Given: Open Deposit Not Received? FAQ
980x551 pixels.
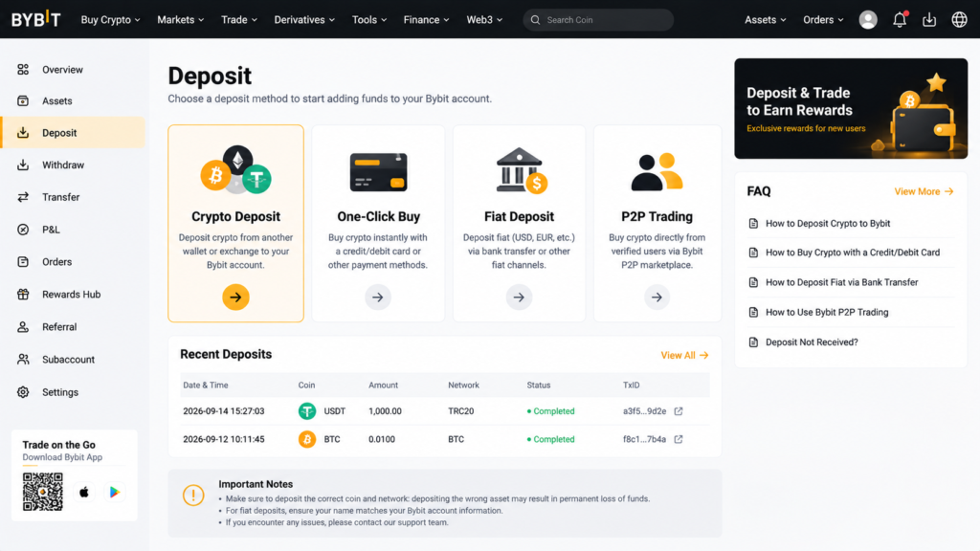Looking at the screenshot, I should pyautogui.click(x=812, y=342).
